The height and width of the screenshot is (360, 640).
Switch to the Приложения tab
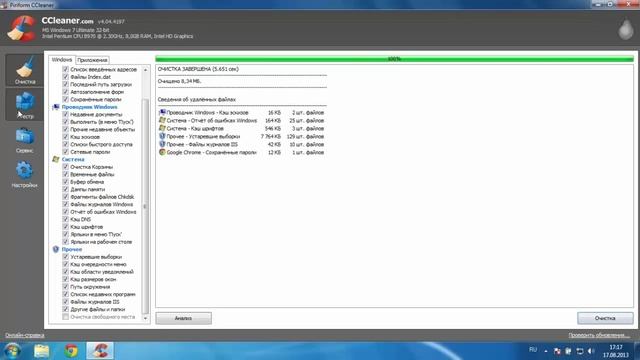[x=92, y=60]
